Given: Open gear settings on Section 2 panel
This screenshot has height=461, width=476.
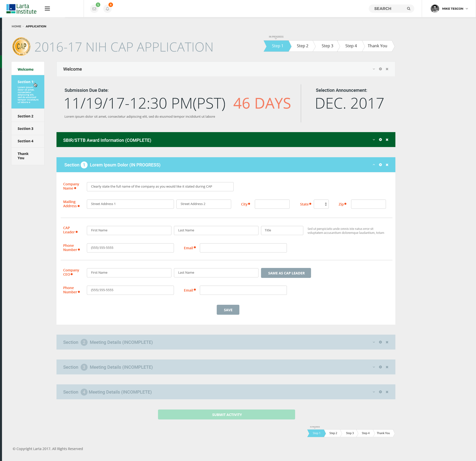Looking at the screenshot, I should (380, 342).
